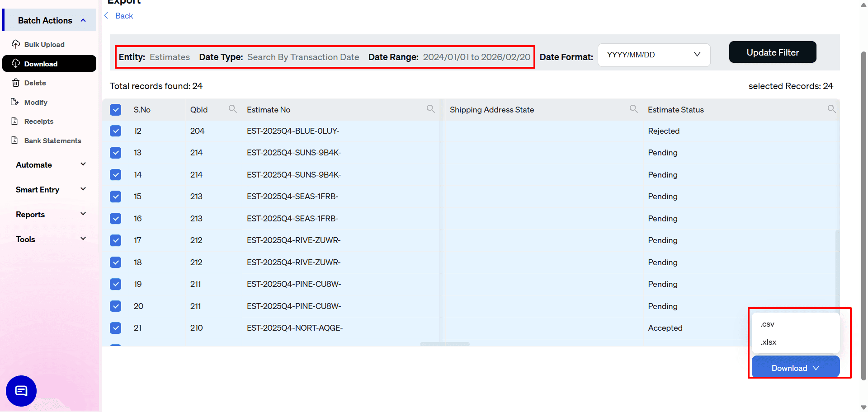
Task: Click the horizontal scrollbar below the table
Action: [x=444, y=344]
